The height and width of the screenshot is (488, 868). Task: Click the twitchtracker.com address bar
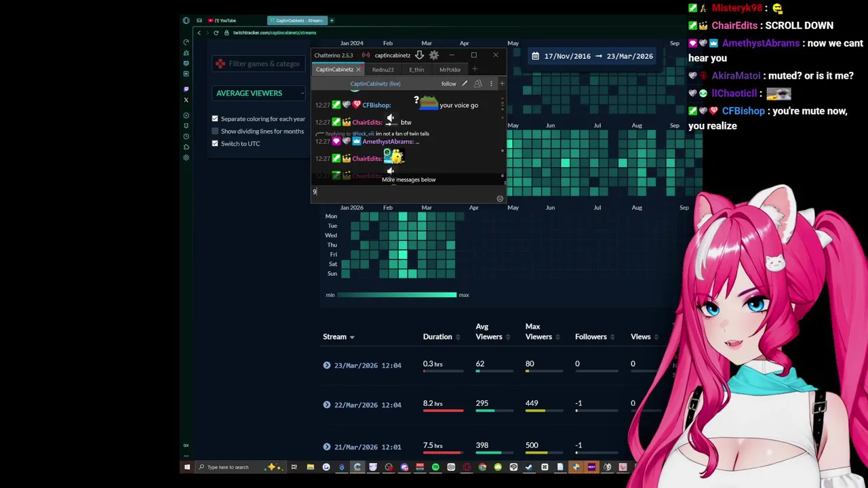274,33
